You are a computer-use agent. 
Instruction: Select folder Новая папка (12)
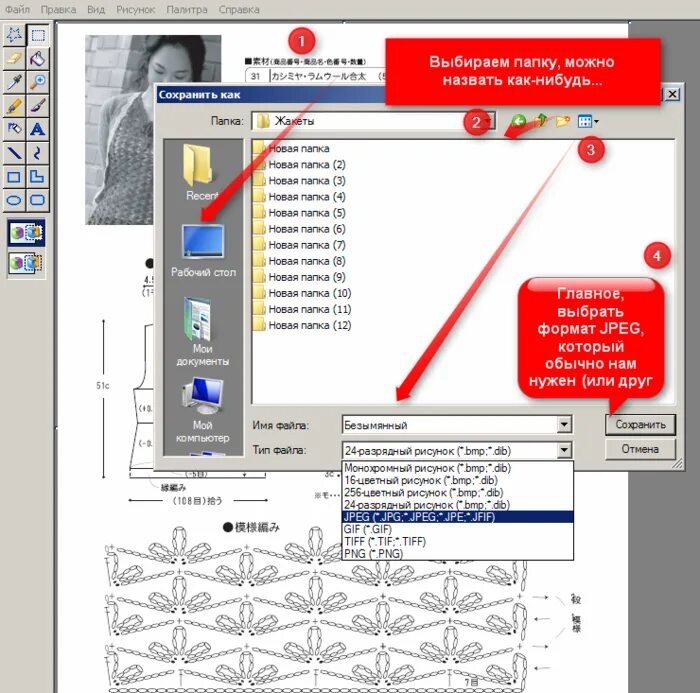pyautogui.click(x=302, y=326)
